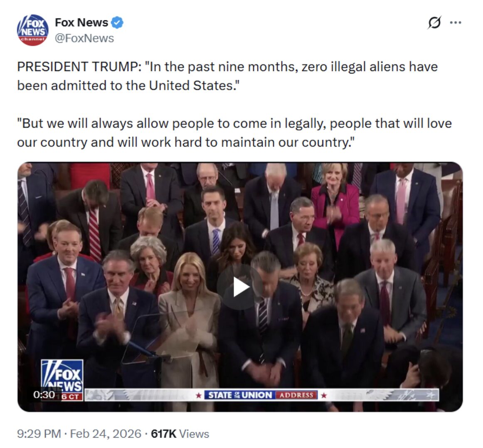Click the 9:29 PM timestamp
The width and height of the screenshot is (483, 448).
(x=39, y=433)
